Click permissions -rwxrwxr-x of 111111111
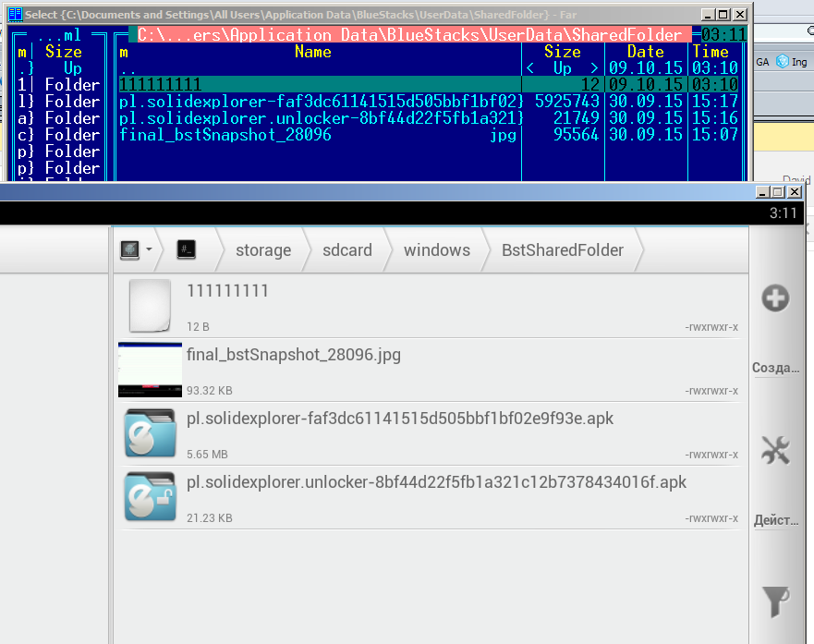 [711, 327]
